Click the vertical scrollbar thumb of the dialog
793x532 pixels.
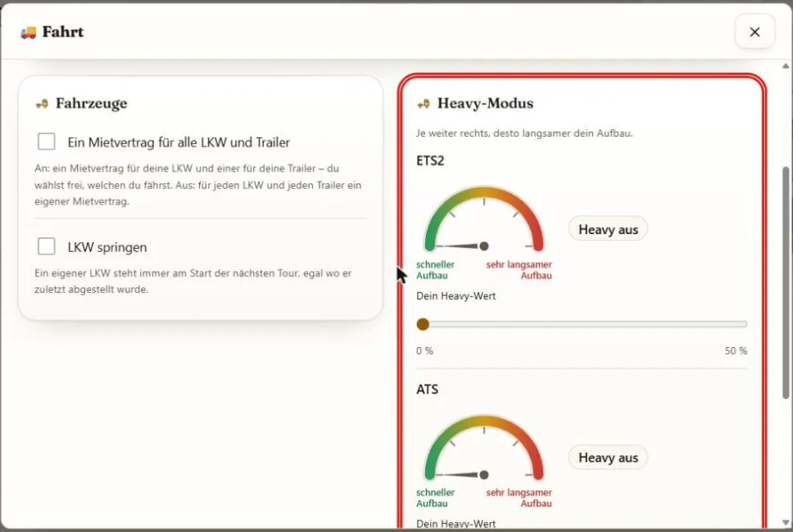(786, 283)
